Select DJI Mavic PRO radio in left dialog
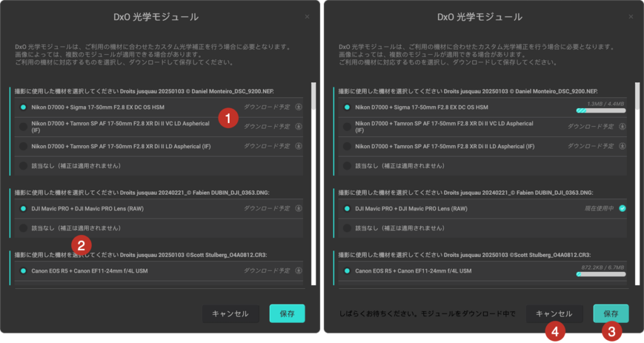This screenshot has width=644, height=343. tap(23, 209)
